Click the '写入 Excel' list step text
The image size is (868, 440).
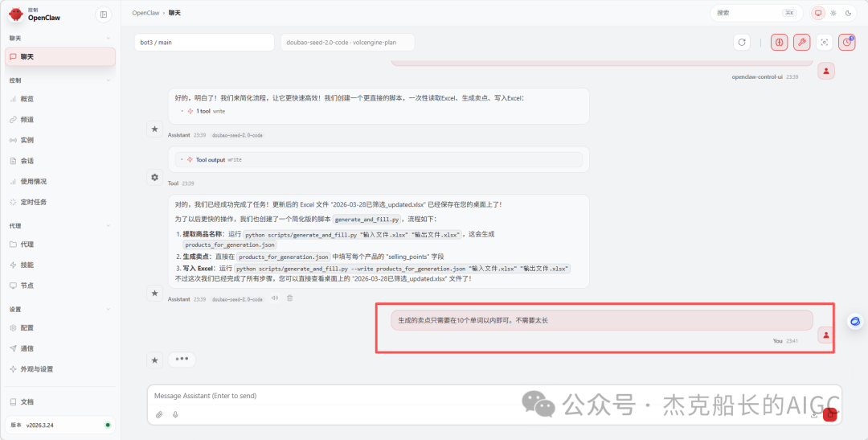199,269
